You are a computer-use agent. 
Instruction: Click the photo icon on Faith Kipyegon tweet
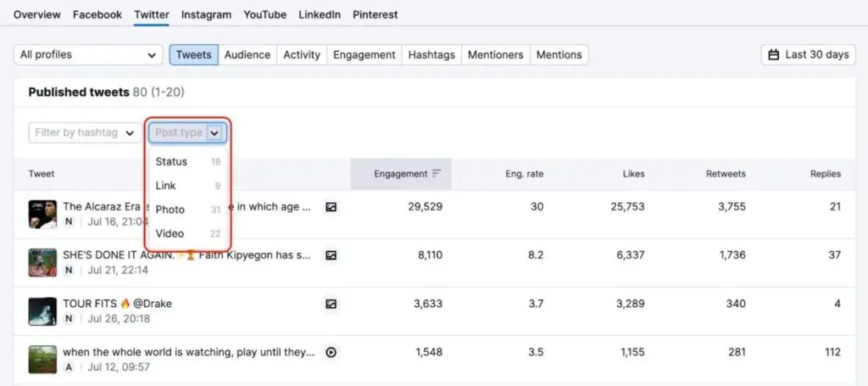331,255
